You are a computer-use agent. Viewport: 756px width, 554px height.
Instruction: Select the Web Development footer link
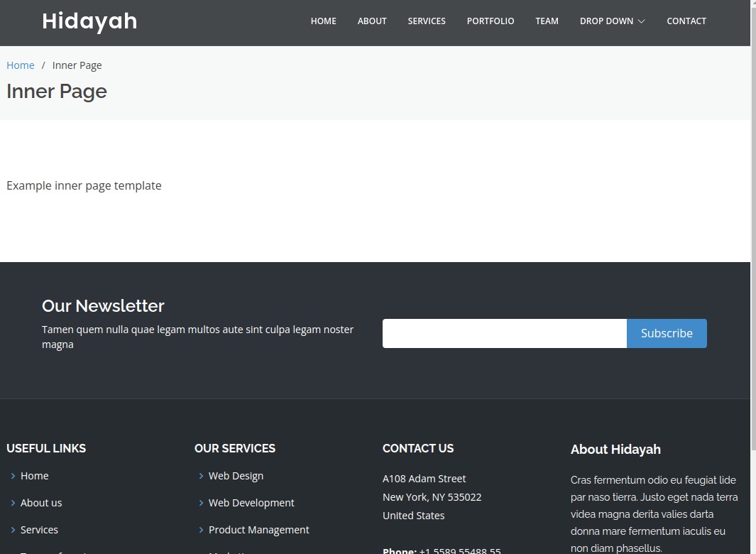coord(251,503)
